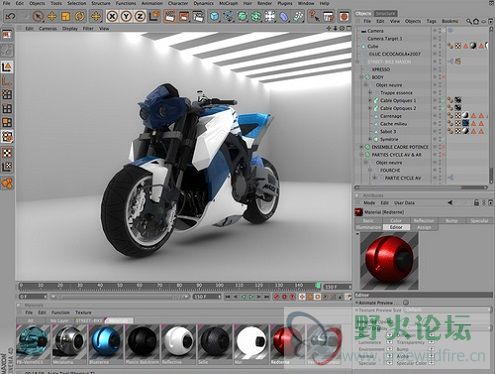Open the Render menu
Screen dimensions: 495x374
pyautogui.click(x=264, y=3)
